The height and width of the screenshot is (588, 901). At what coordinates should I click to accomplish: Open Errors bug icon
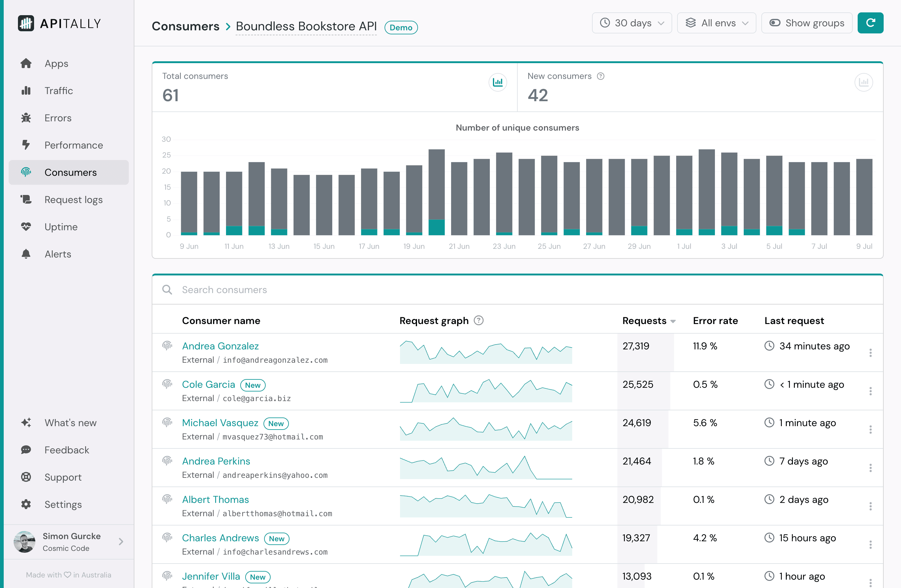coord(26,118)
